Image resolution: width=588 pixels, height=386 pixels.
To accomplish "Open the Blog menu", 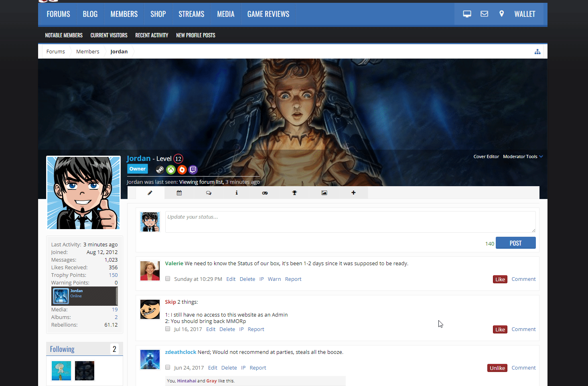I will [x=90, y=14].
